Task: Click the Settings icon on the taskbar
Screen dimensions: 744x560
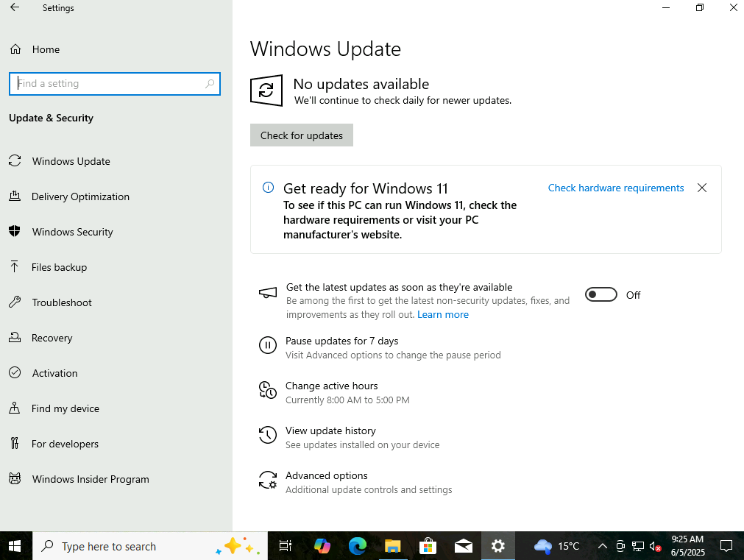Action: (497, 546)
